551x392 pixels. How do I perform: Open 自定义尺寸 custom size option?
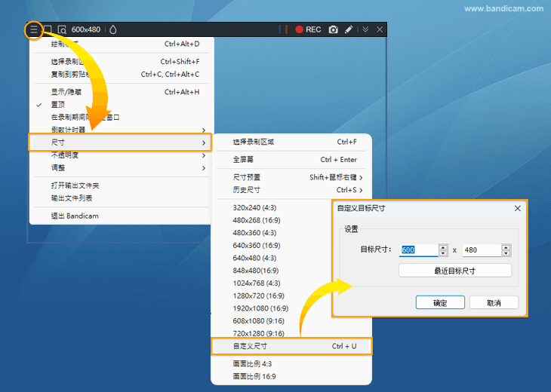(x=291, y=346)
